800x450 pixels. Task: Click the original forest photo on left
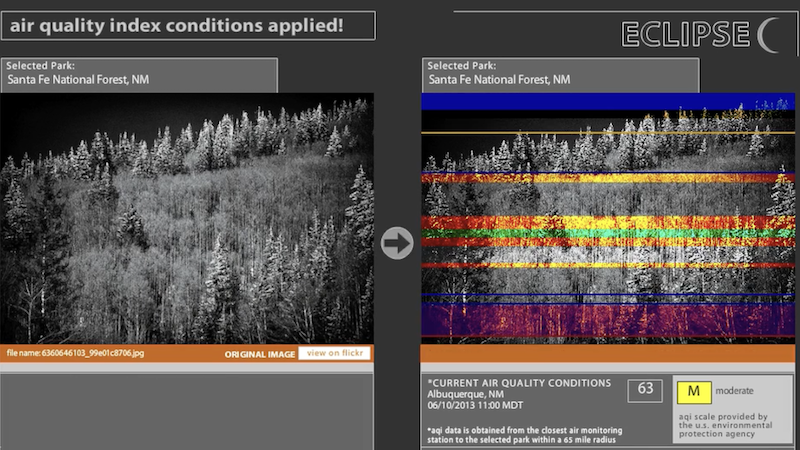pyautogui.click(x=187, y=218)
